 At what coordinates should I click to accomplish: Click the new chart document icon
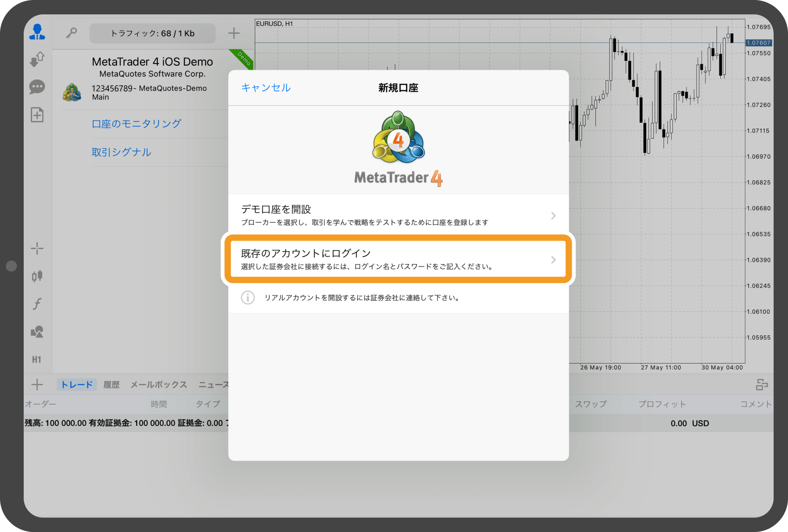click(x=37, y=115)
